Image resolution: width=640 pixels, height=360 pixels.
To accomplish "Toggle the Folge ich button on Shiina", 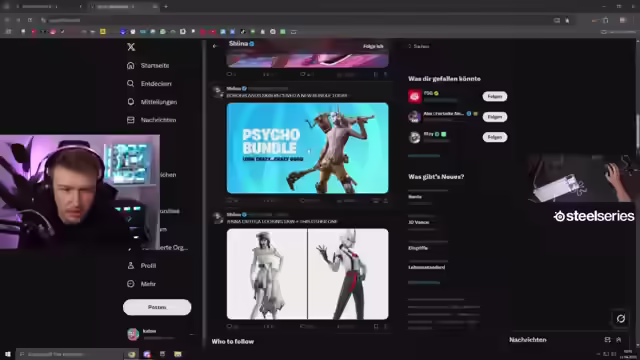I will pyautogui.click(x=373, y=46).
